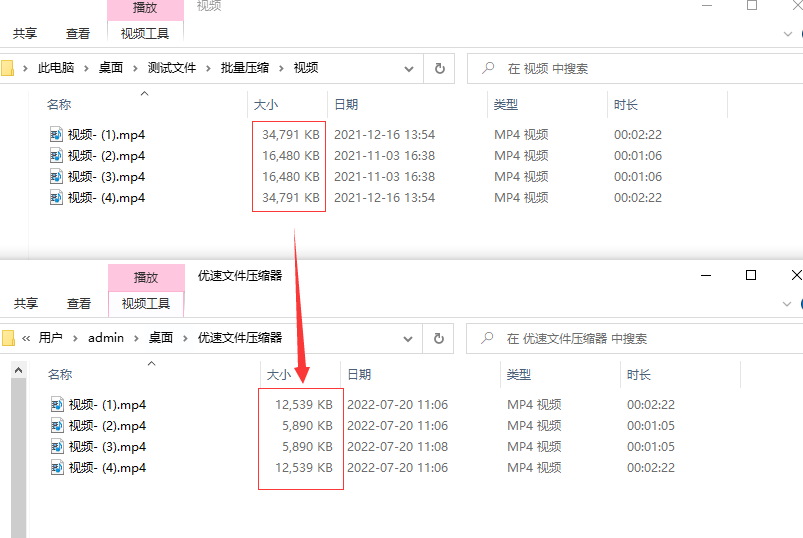Go to 用户 in lower breadcrumb
Screen dimensions: 803x538
51,337
